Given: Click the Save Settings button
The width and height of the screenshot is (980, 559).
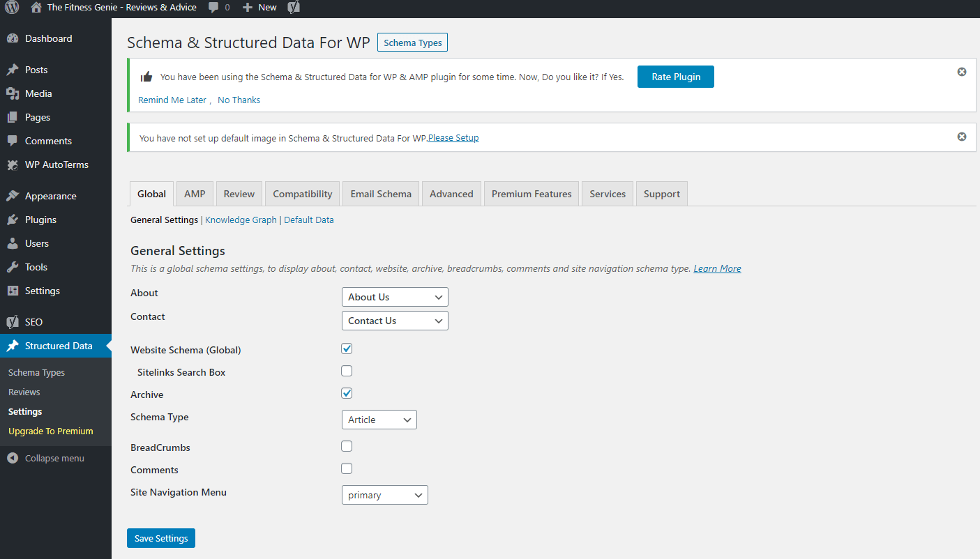Looking at the screenshot, I should [x=161, y=538].
